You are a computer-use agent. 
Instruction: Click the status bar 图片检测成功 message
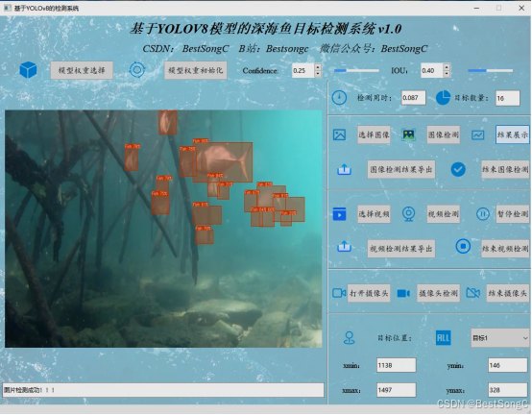[x=163, y=390]
